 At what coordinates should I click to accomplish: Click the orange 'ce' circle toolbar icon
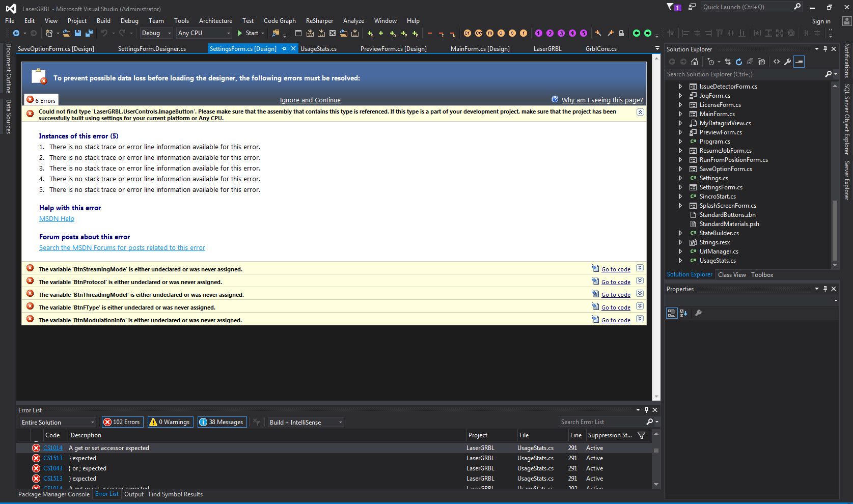[x=479, y=33]
